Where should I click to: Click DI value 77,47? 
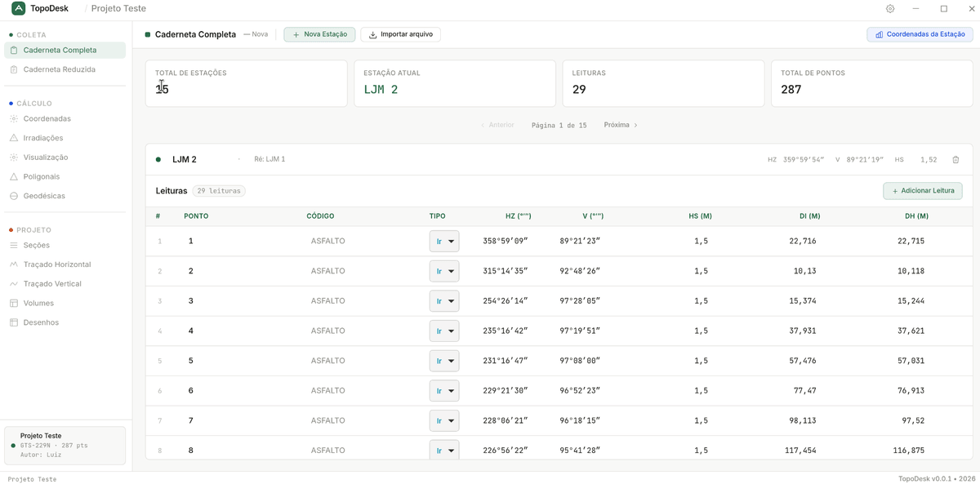point(805,391)
